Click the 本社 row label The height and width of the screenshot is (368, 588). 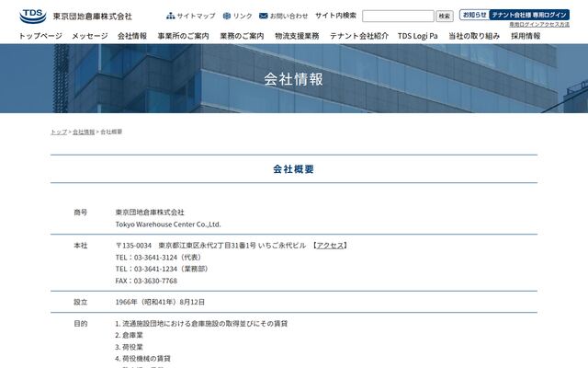coord(80,246)
